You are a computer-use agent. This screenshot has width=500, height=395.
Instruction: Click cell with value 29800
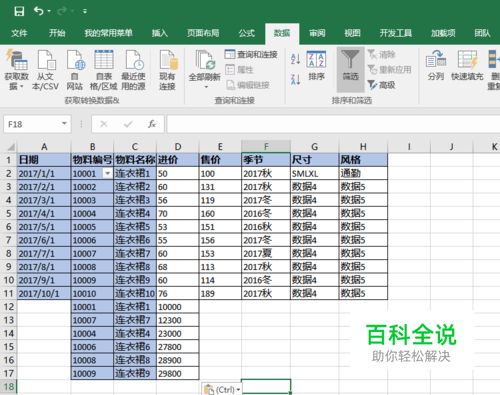pyautogui.click(x=178, y=373)
